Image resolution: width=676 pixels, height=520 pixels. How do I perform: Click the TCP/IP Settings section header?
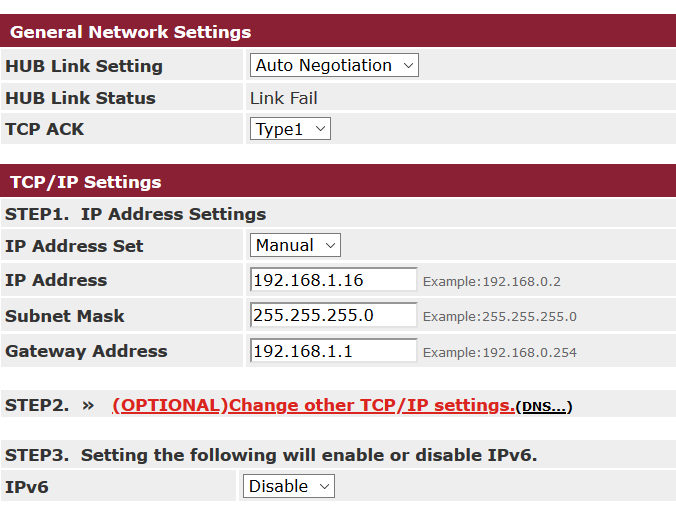coord(85,182)
